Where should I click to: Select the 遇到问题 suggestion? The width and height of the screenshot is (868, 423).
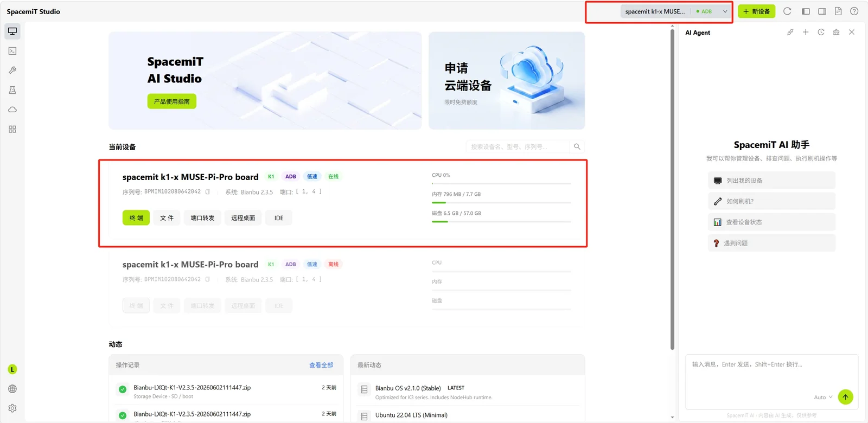click(771, 243)
